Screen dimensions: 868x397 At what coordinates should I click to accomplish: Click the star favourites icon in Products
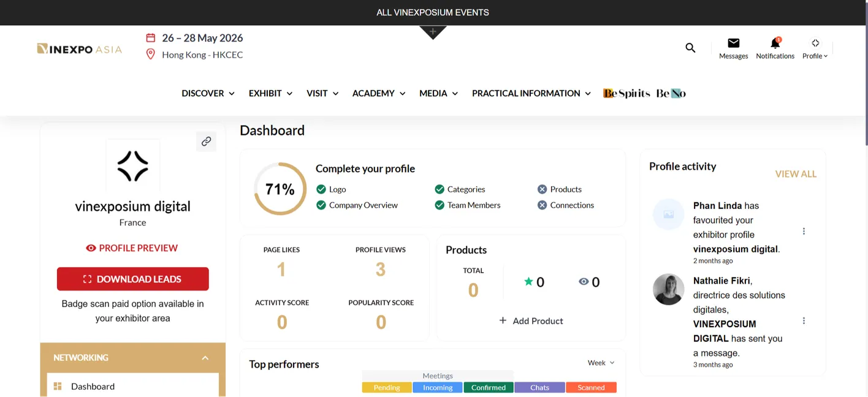pos(528,282)
